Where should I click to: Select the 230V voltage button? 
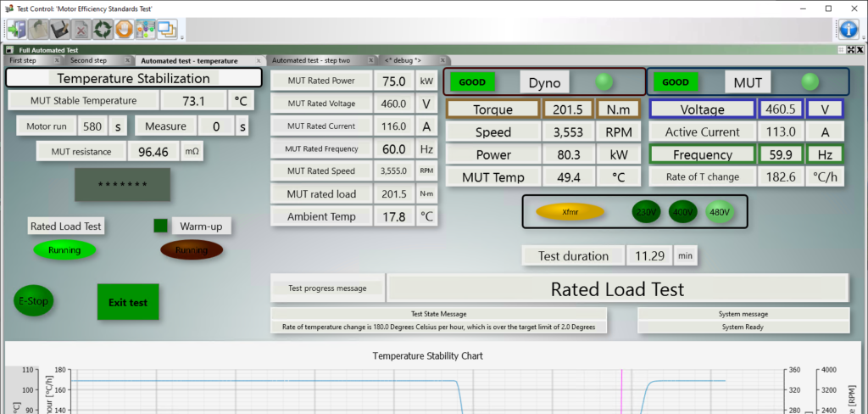click(x=648, y=212)
